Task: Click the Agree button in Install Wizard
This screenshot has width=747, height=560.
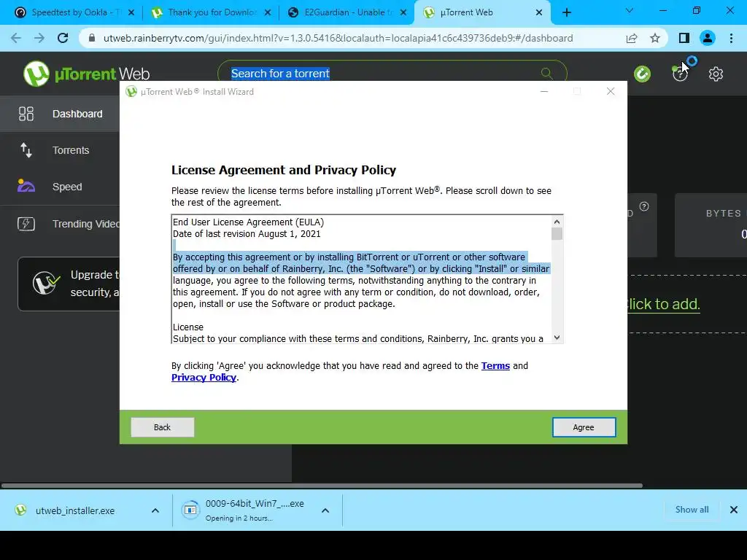Action: point(584,427)
